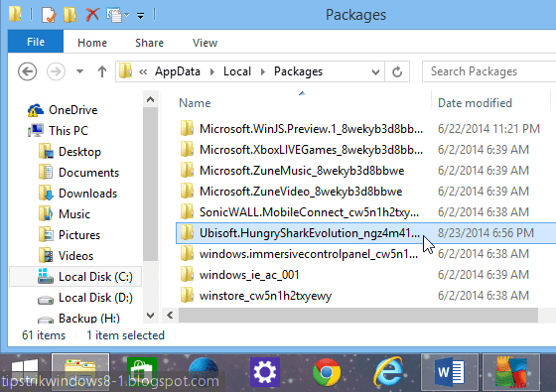Click the Search Packages field

pyautogui.click(x=488, y=71)
